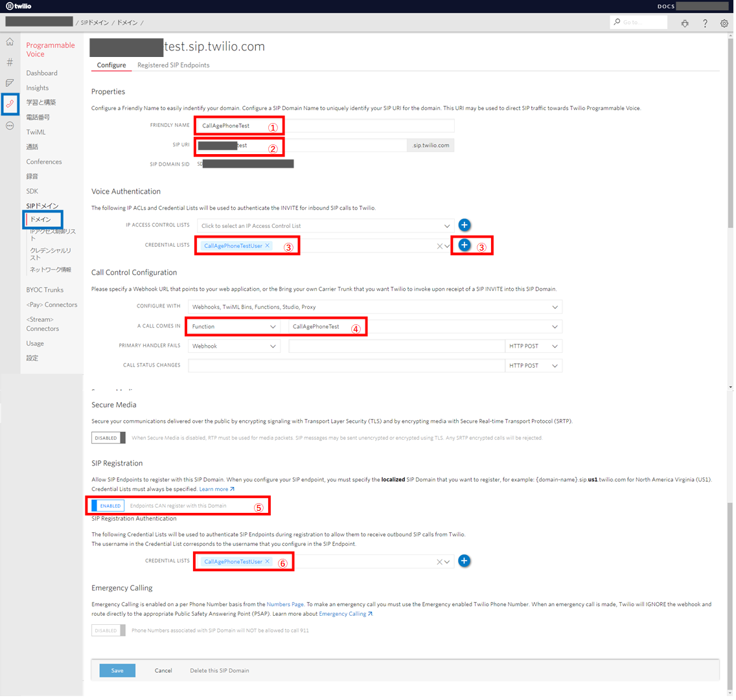
Task: Select クレデンシャルリスト in sidebar
Action: tap(51, 254)
